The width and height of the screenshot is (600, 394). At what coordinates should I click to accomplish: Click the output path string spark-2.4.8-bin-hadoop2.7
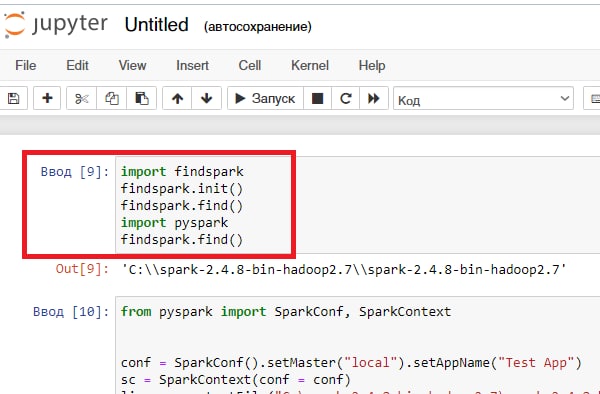pos(344,269)
